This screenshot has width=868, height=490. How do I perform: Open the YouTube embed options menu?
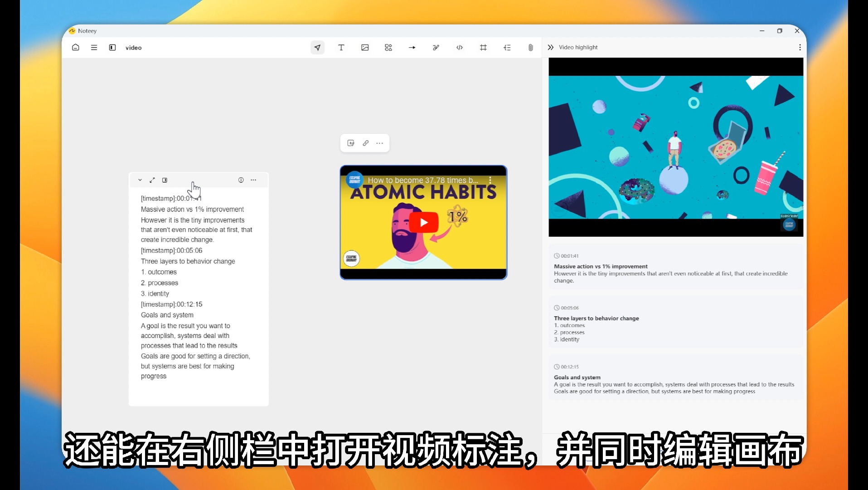490,180
